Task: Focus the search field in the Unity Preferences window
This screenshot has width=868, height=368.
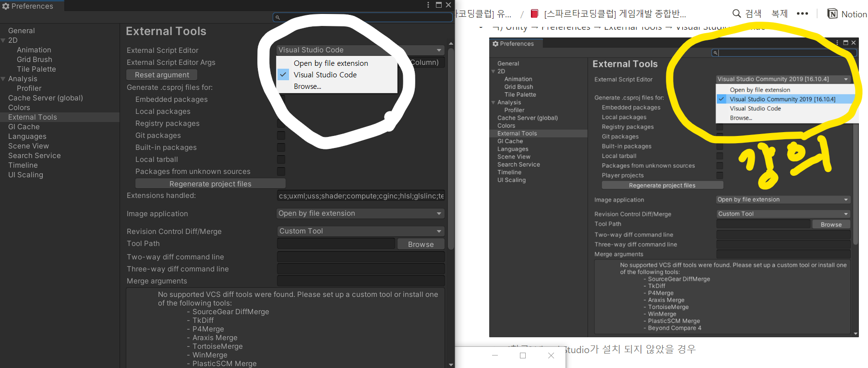Action: coord(362,17)
